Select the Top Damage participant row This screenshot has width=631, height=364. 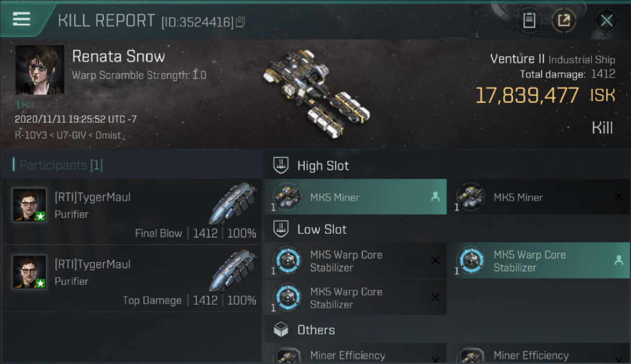(x=132, y=279)
